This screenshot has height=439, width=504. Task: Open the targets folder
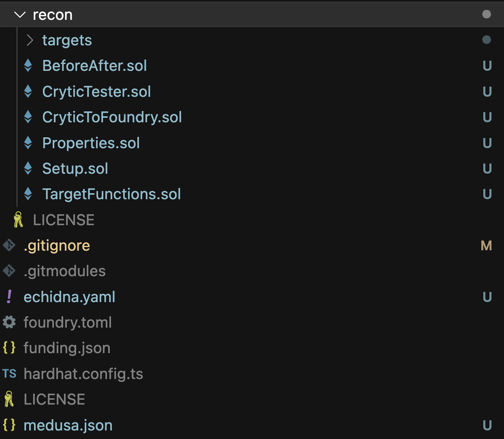(x=67, y=40)
